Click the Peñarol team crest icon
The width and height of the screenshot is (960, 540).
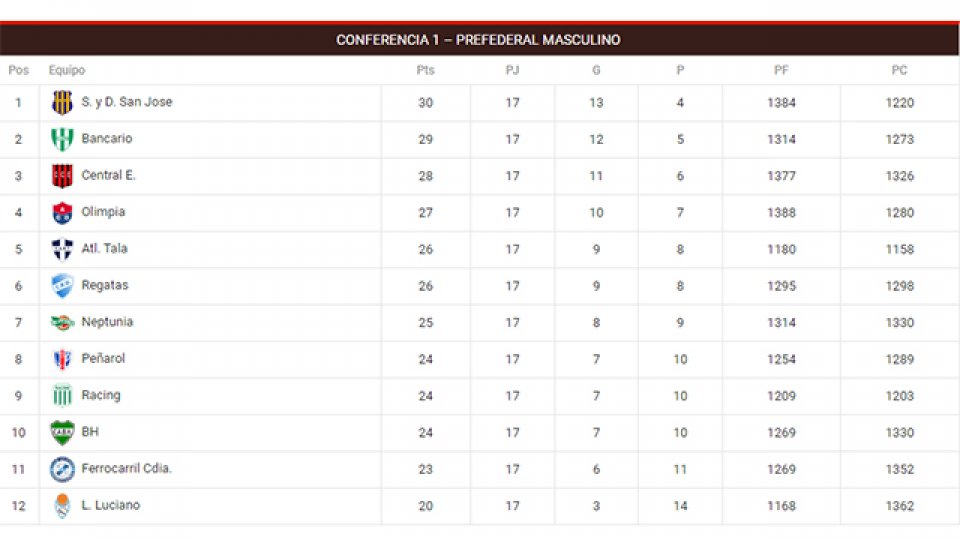tap(62, 359)
